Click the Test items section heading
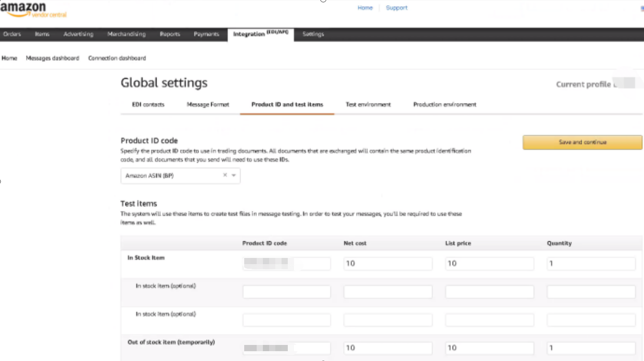The height and width of the screenshot is (361, 644). point(138,204)
